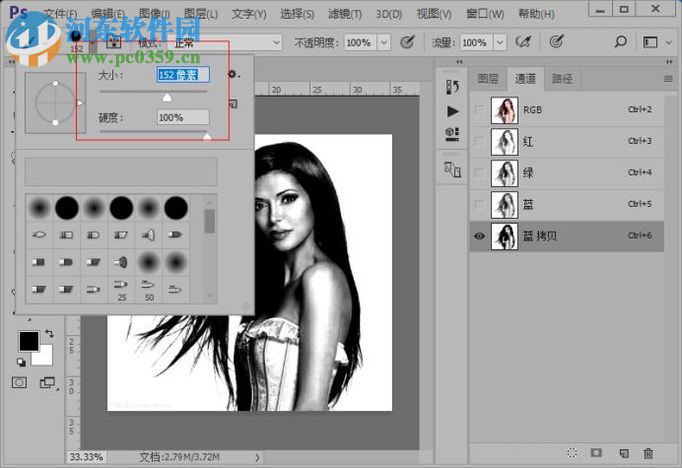
Task: Click the brush hardness slider handle
Action: (x=207, y=135)
